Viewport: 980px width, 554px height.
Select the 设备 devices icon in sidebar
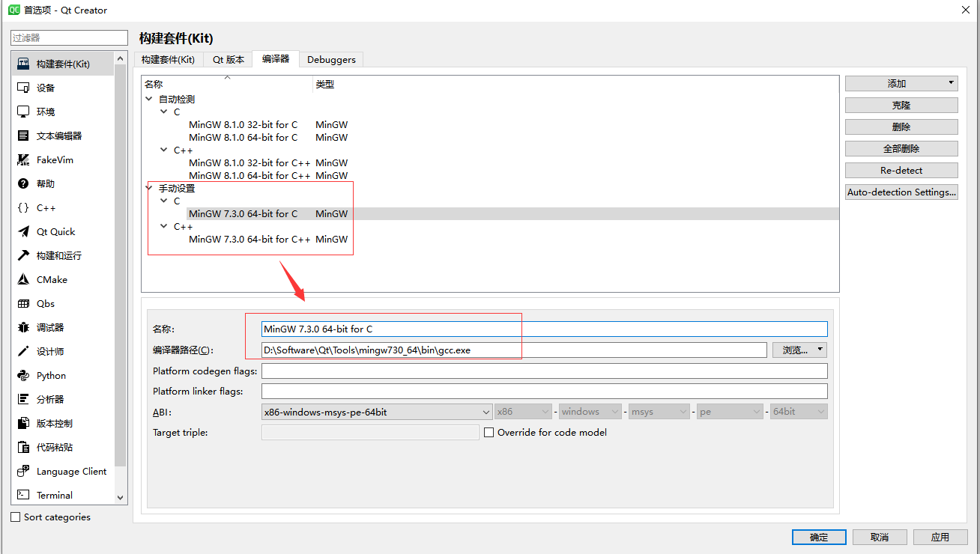23,88
